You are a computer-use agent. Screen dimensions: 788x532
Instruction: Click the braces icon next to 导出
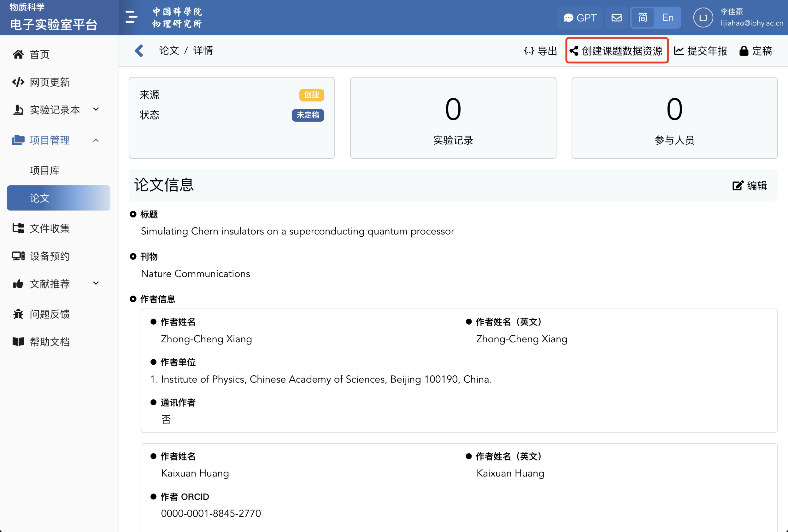[529, 51]
